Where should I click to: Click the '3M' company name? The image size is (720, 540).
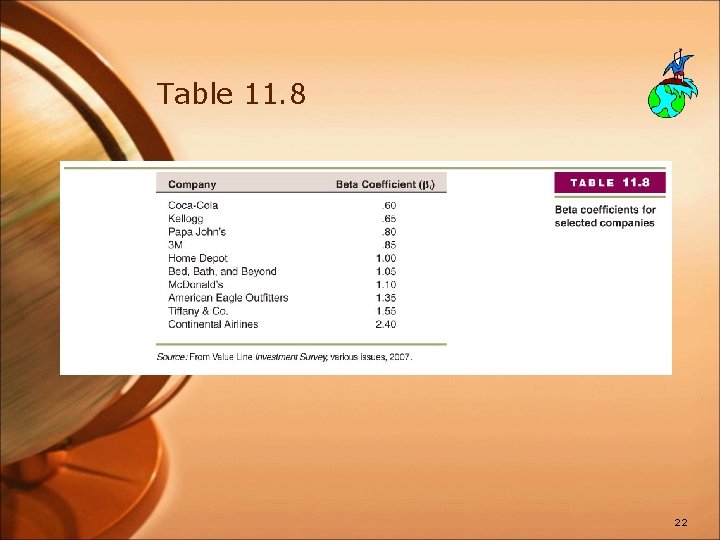pos(175,245)
